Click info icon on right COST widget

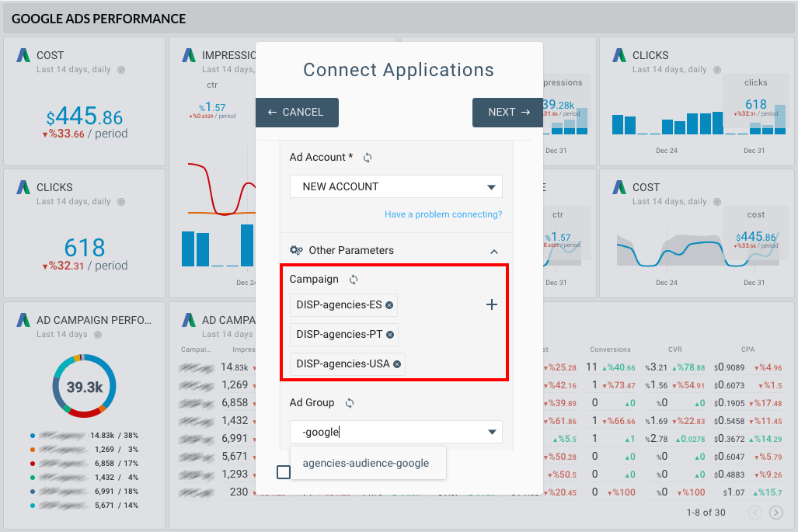tap(717, 202)
